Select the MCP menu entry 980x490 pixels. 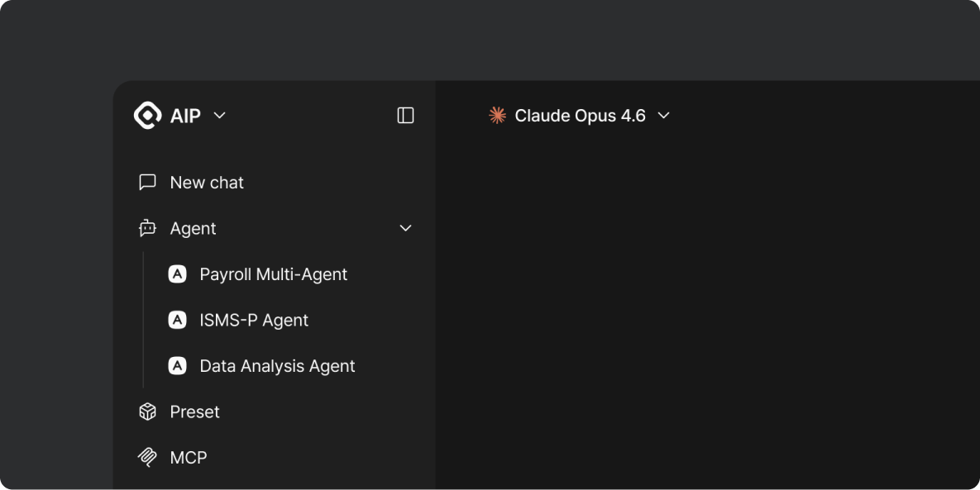188,457
